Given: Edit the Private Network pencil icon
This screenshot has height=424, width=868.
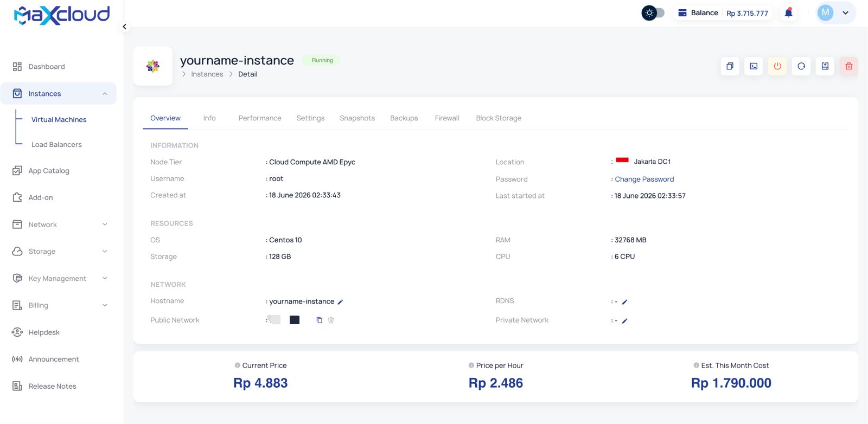Looking at the screenshot, I should click(x=624, y=321).
